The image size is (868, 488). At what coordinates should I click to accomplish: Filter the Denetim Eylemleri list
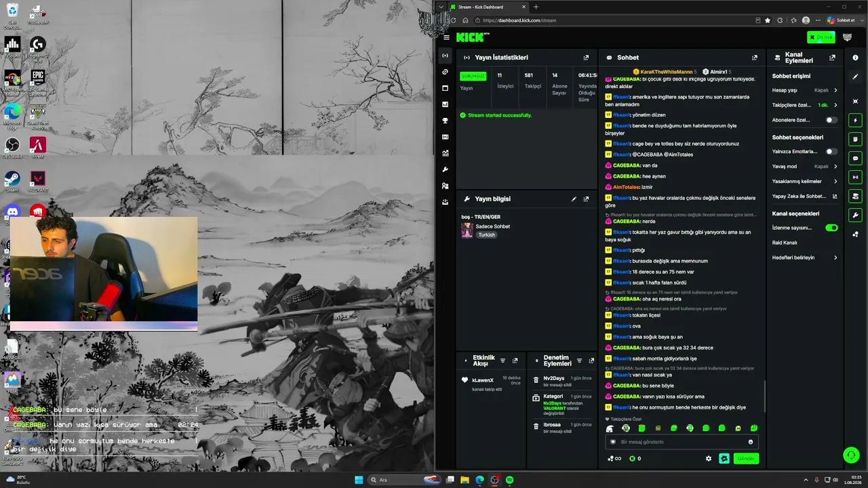[x=579, y=361]
